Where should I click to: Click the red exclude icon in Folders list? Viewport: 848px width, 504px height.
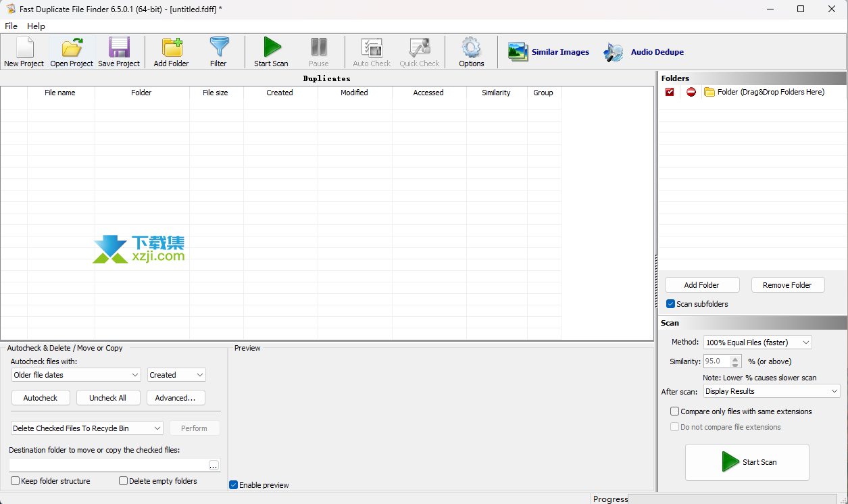tap(691, 92)
